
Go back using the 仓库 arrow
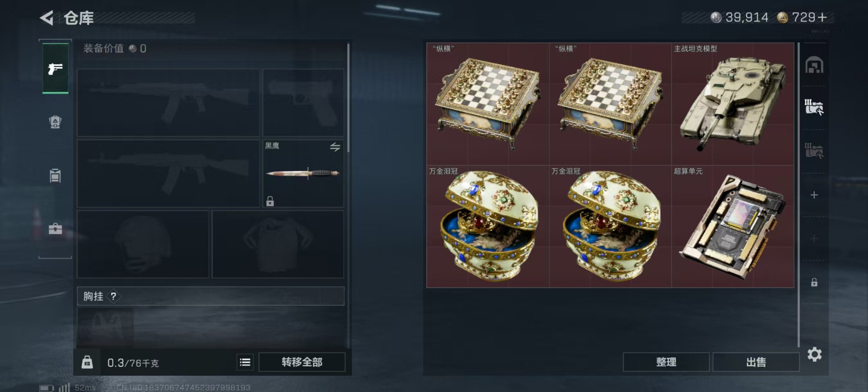click(x=47, y=18)
